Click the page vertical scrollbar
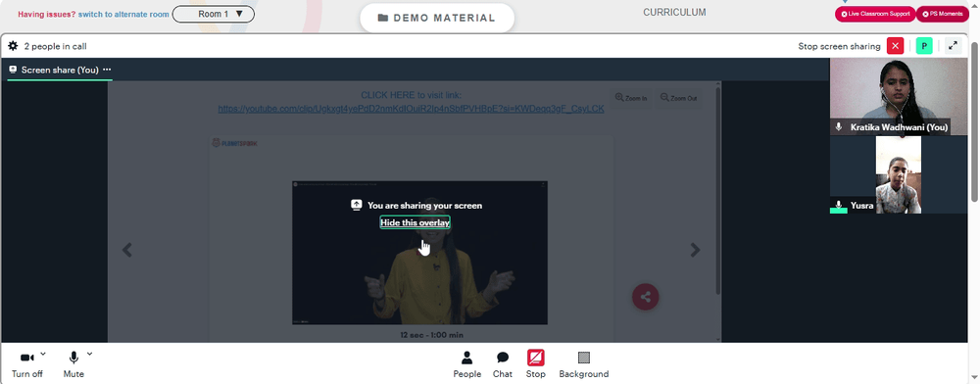 (x=974, y=121)
